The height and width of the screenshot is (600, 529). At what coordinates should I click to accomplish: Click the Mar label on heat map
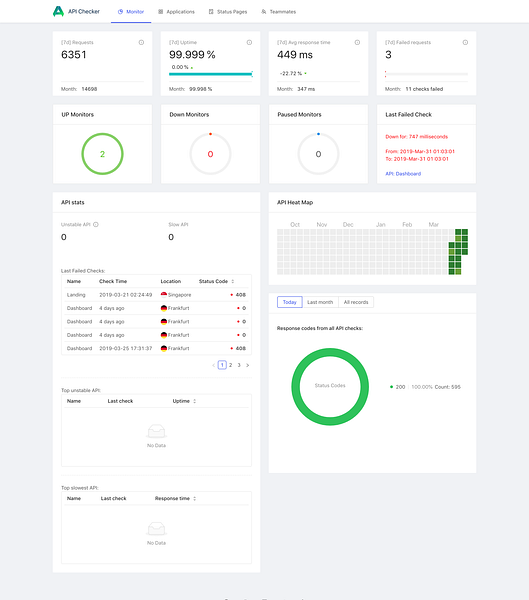tap(433, 225)
